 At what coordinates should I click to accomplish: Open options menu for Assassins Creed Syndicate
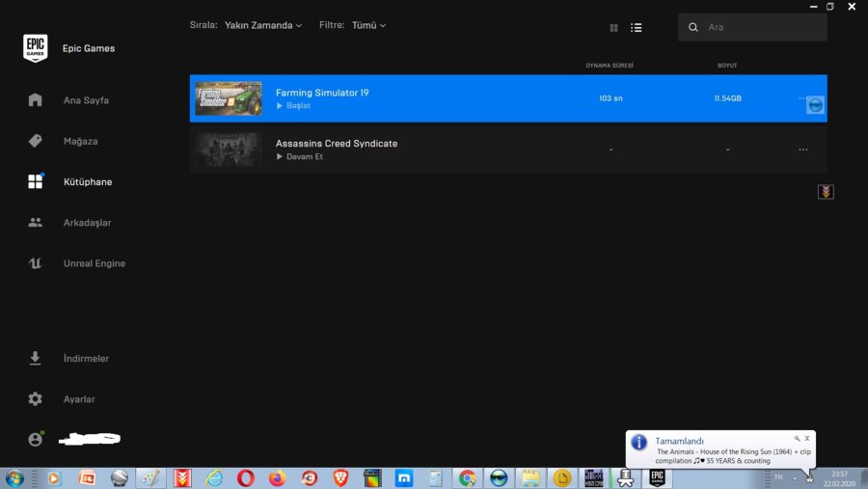[x=803, y=149]
